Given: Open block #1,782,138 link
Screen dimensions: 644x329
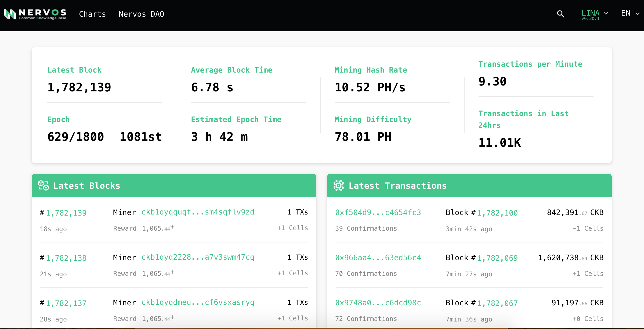Looking at the screenshot, I should pyautogui.click(x=66, y=258).
